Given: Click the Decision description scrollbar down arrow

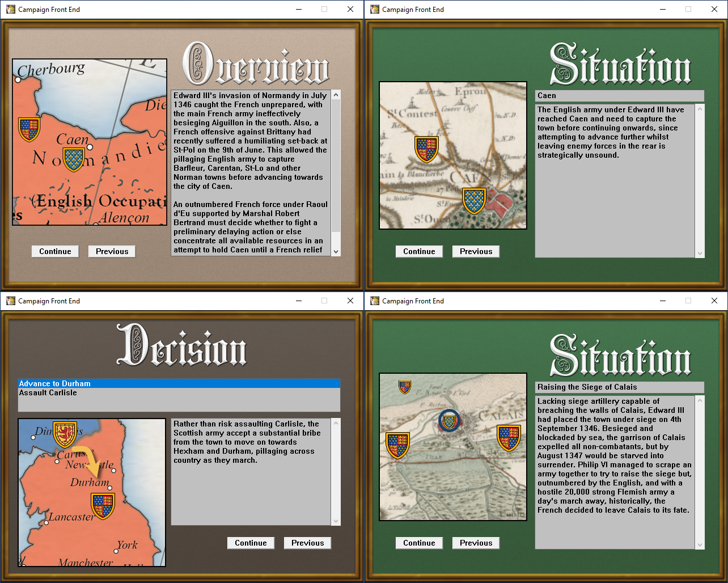Looking at the screenshot, I should (336, 521).
